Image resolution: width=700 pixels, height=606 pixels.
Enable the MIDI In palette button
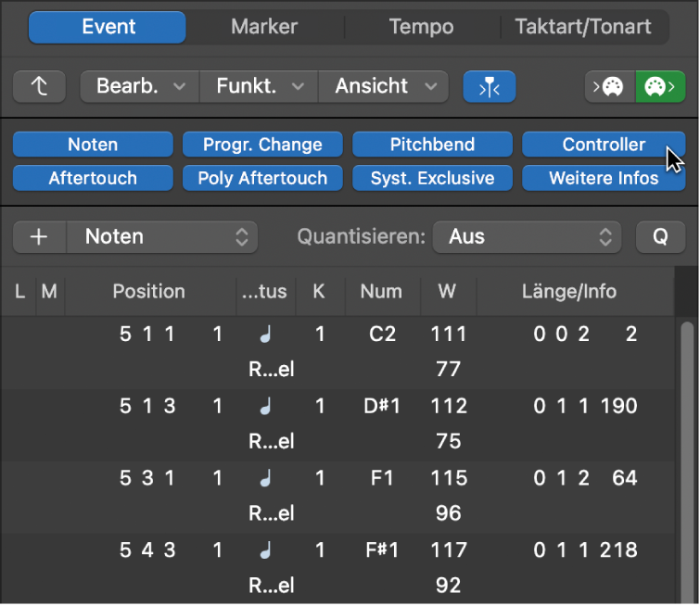tap(610, 86)
